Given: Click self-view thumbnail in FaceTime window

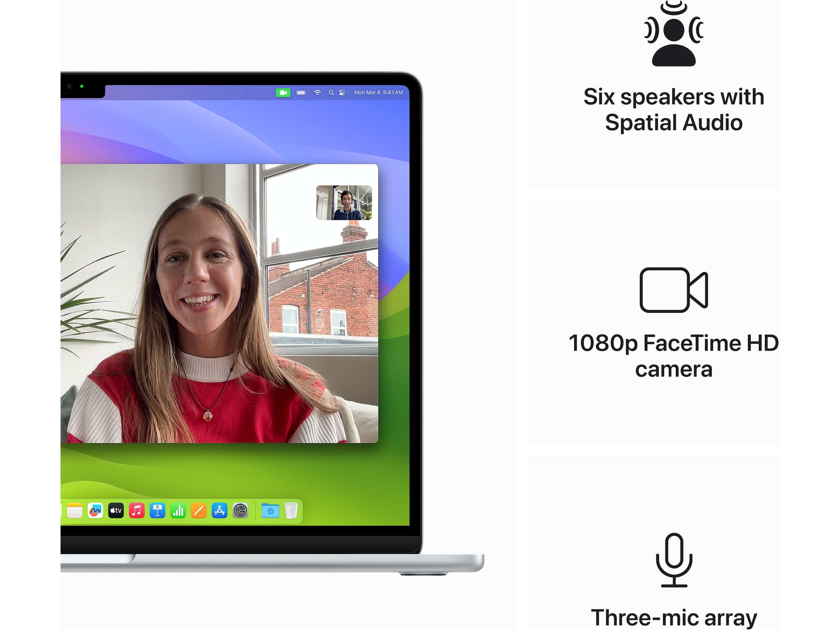Looking at the screenshot, I should [x=344, y=203].
